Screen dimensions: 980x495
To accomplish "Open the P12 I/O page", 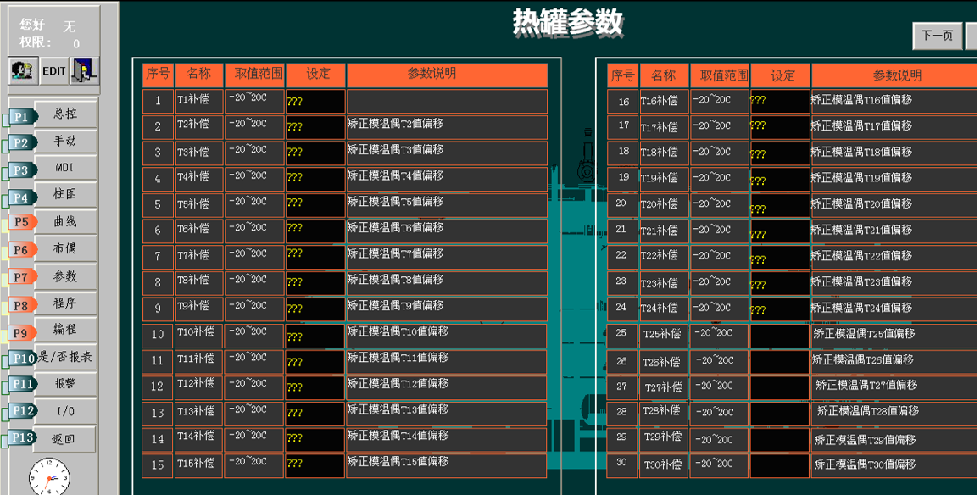I will pyautogui.click(x=64, y=412).
